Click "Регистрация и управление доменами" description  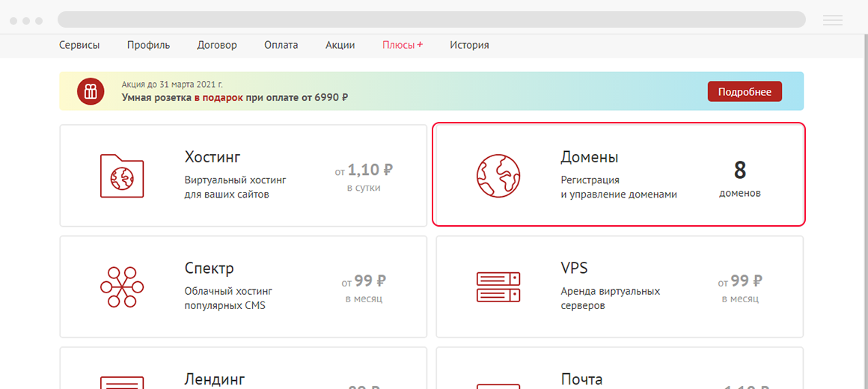619,188
